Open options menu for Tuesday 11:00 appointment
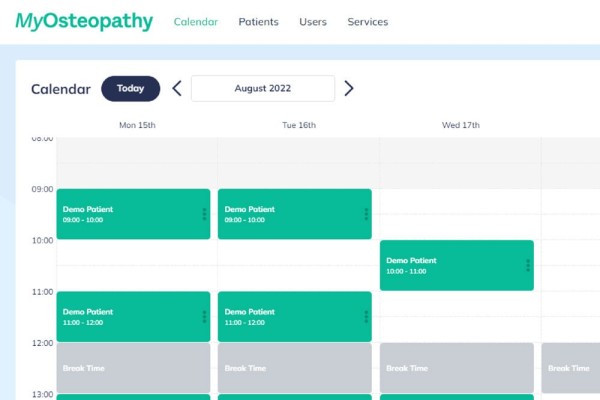Viewport: 600px width, 400px height. click(x=366, y=317)
